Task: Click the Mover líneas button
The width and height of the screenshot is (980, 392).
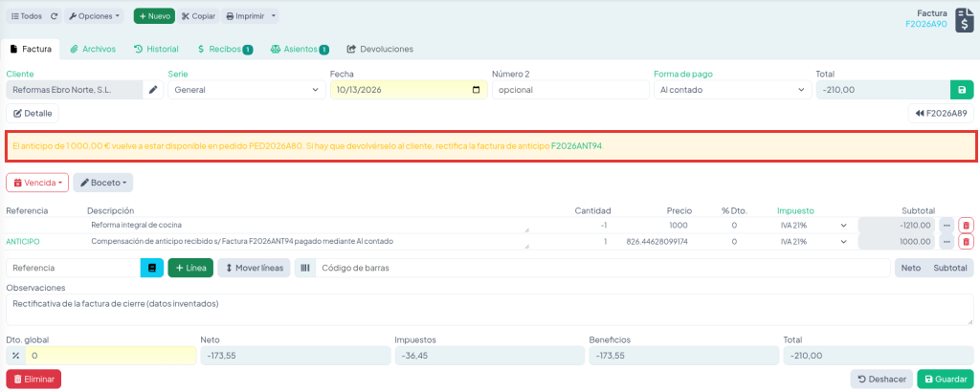Action: tap(254, 268)
